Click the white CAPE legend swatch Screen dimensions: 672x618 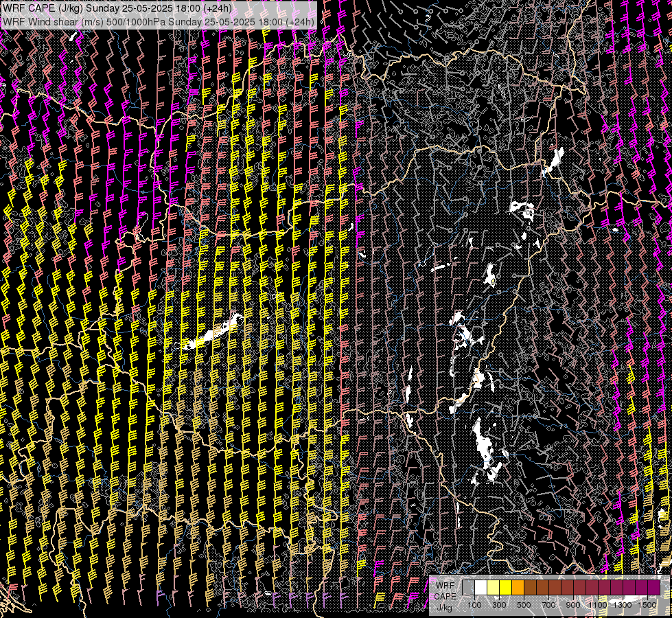481,587
